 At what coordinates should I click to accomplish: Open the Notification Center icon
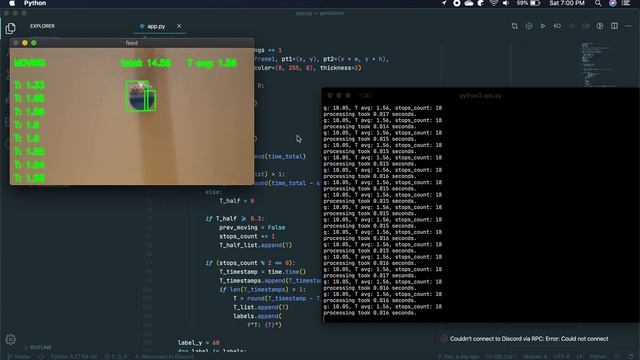[626, 3]
